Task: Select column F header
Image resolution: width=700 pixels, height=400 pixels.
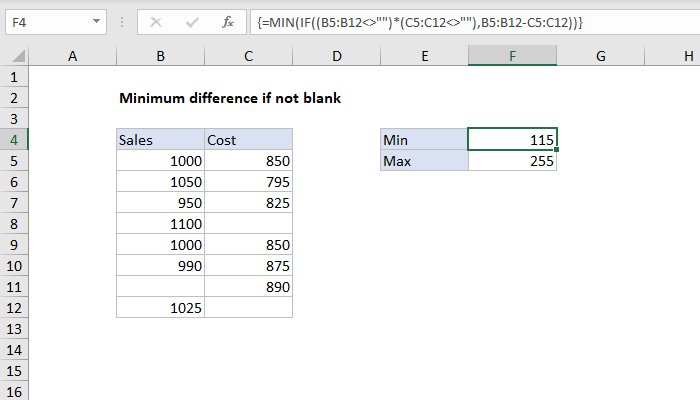Action: [x=512, y=56]
